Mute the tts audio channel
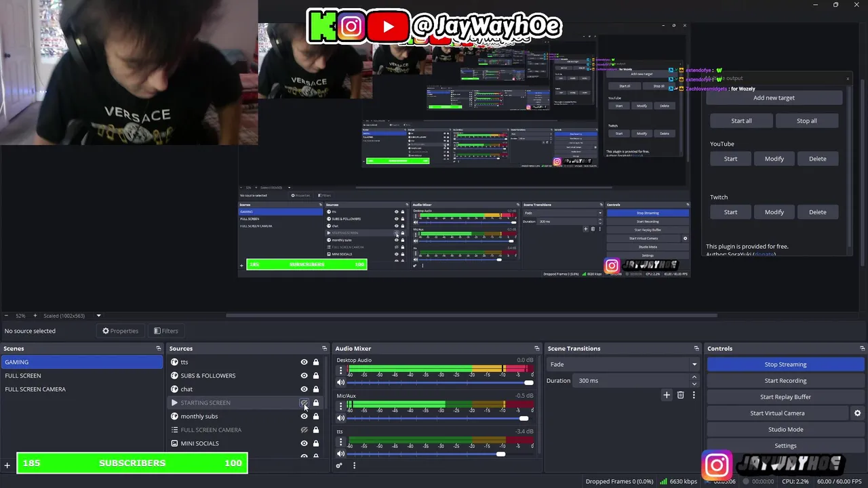Image resolution: width=868 pixels, height=488 pixels. pyautogui.click(x=340, y=453)
